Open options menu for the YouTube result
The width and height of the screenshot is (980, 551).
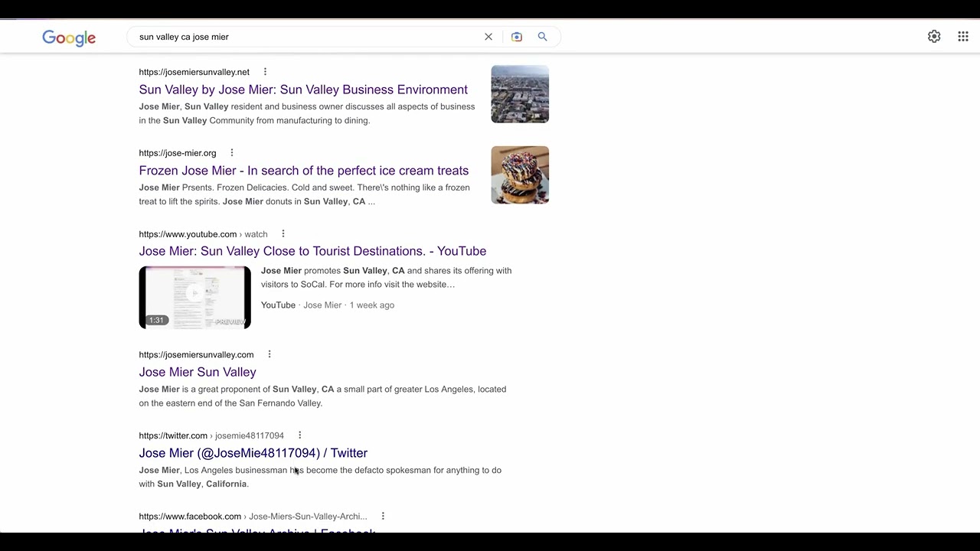283,234
